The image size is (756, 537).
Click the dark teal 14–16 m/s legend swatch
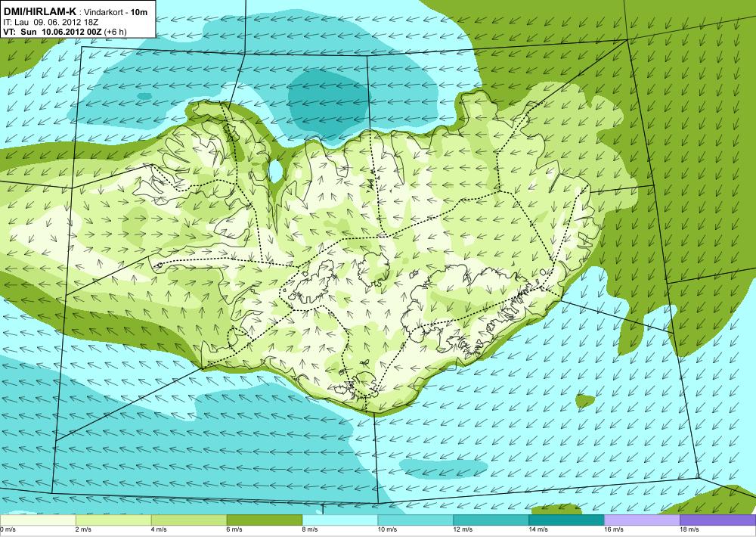[x=566, y=520]
